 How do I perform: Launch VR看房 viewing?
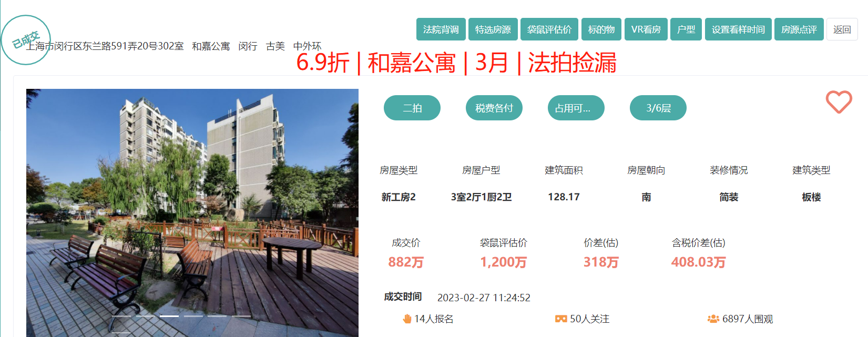click(646, 29)
